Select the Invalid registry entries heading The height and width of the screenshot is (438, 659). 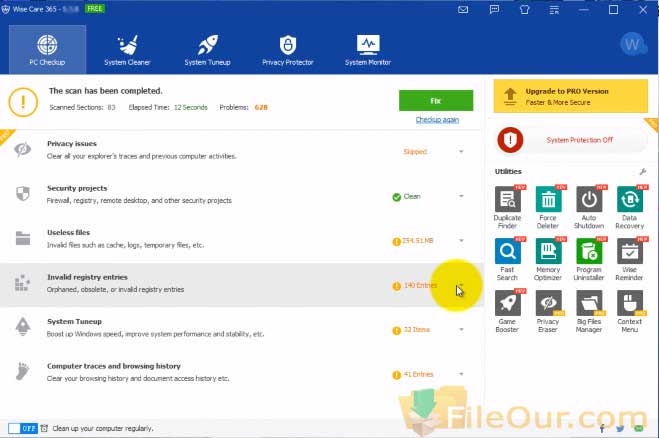[87, 277]
